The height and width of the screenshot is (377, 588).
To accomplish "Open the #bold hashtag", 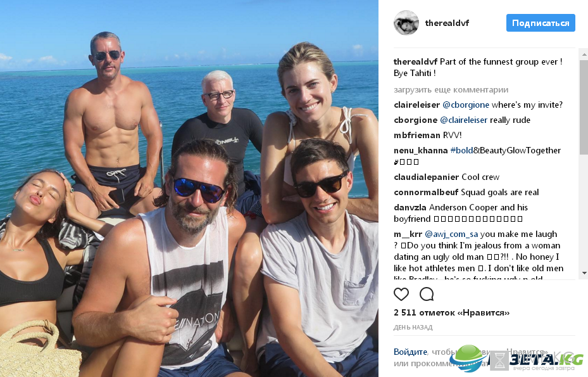I will 461,151.
